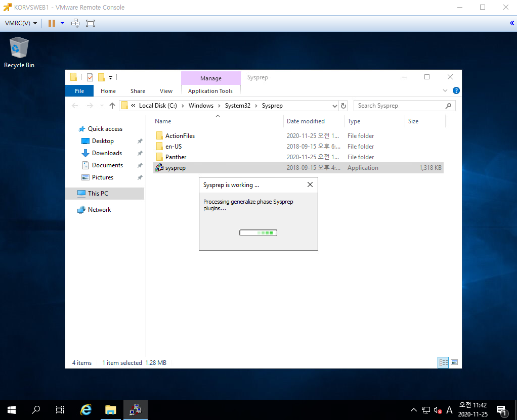Viewport: 517px width, 420px height.
Task: Toggle the input language indicator A
Action: tap(449, 410)
